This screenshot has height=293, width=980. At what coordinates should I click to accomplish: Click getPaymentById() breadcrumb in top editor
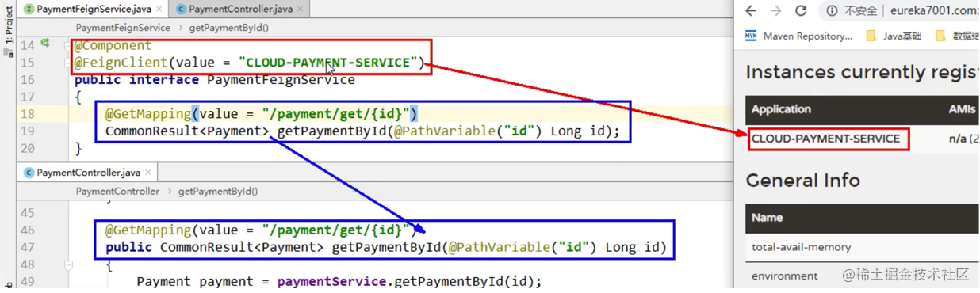pos(228,27)
